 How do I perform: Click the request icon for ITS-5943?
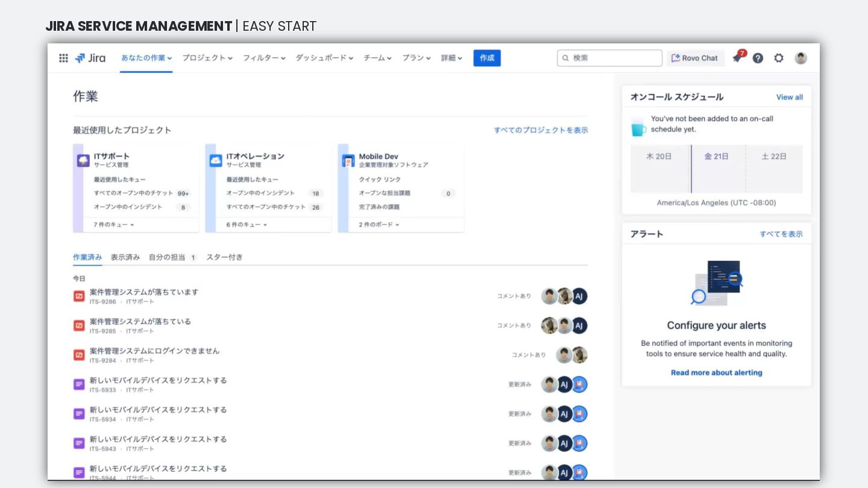[79, 443]
